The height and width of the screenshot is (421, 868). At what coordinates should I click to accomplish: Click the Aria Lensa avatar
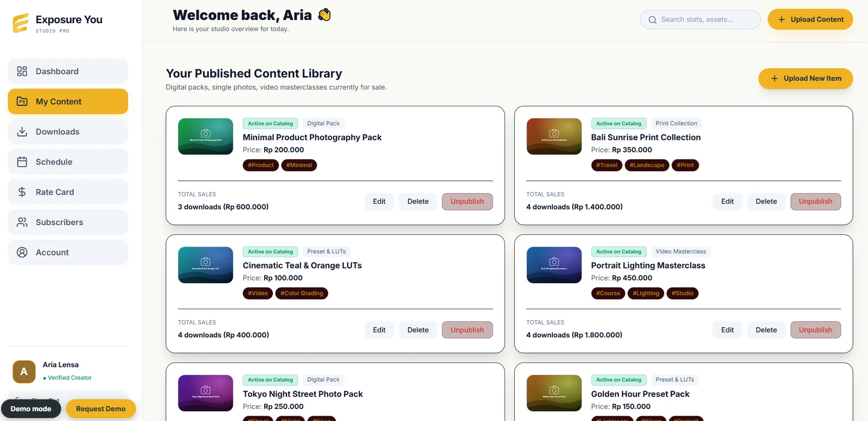(24, 372)
